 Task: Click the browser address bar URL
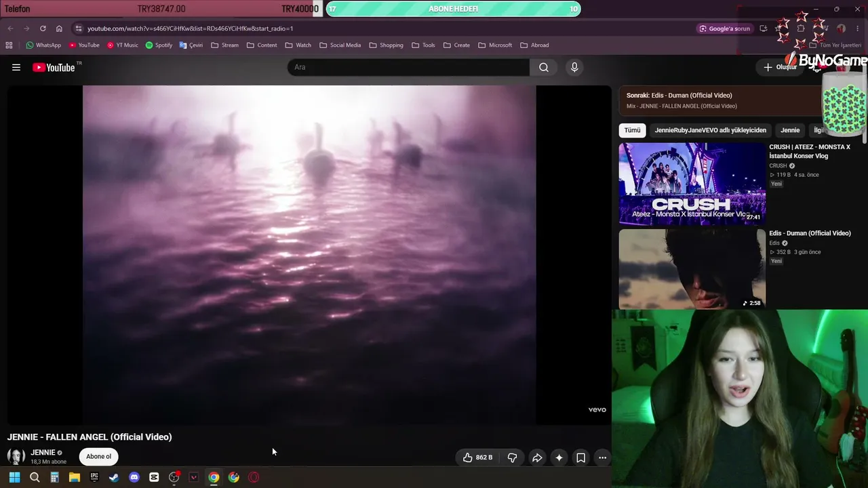point(191,28)
